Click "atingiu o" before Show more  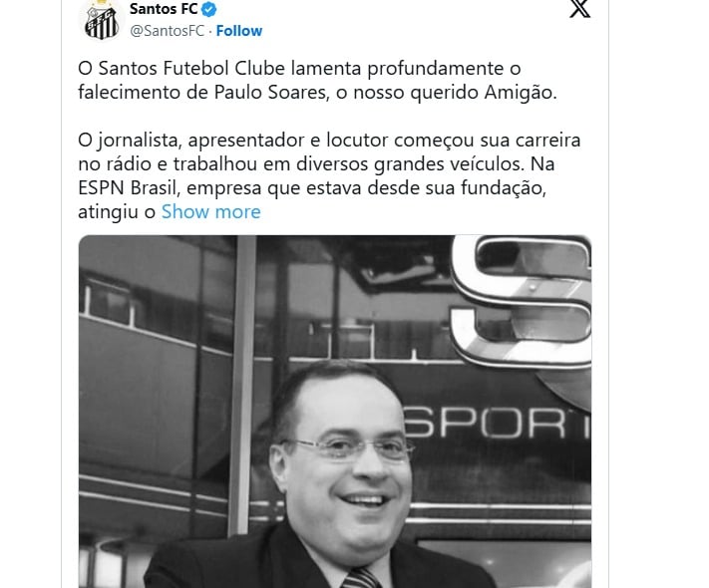click(x=117, y=212)
